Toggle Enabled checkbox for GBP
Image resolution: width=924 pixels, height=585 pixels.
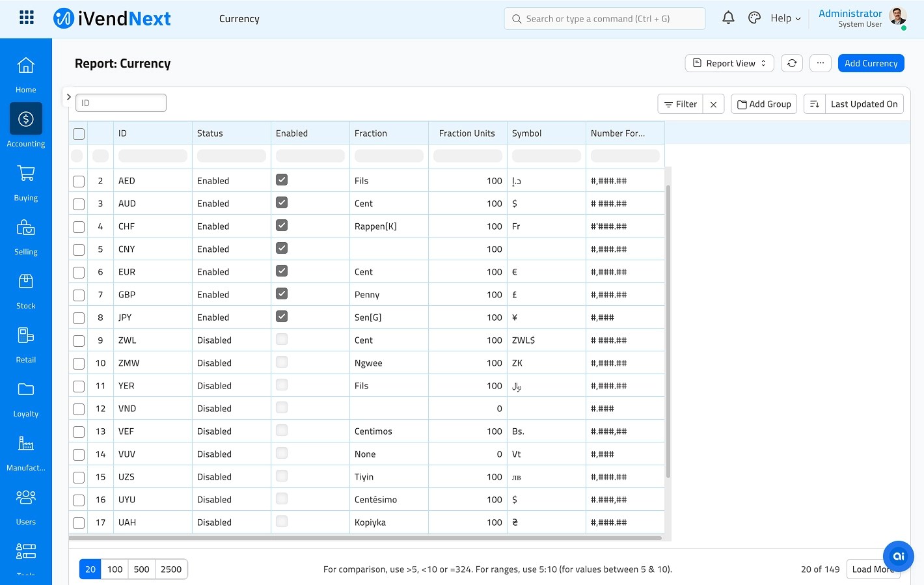(x=282, y=293)
